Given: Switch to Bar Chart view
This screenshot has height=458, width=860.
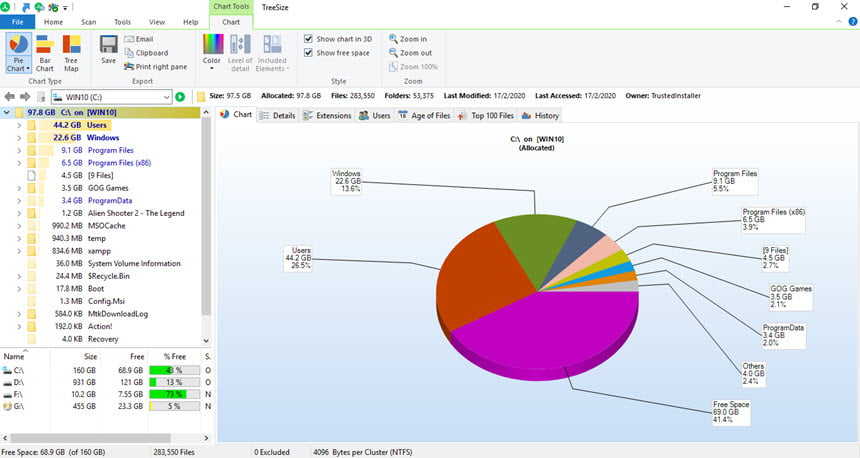Looking at the screenshot, I should coord(45,53).
